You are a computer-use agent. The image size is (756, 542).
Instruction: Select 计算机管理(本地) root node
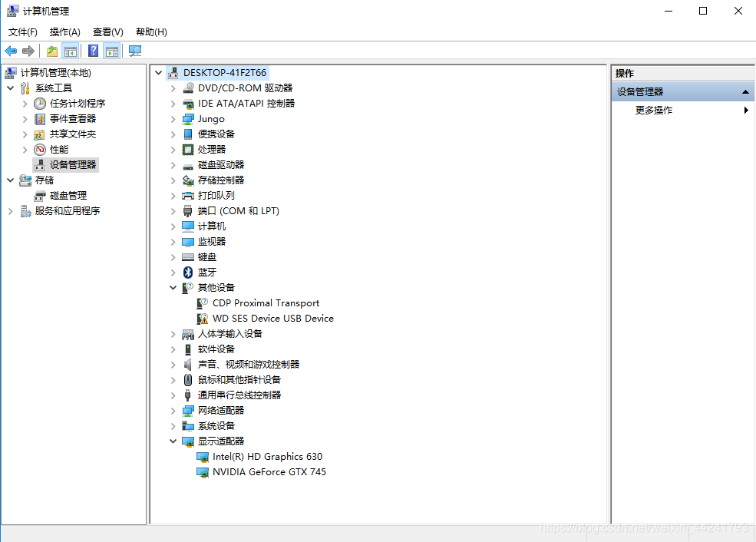point(55,73)
